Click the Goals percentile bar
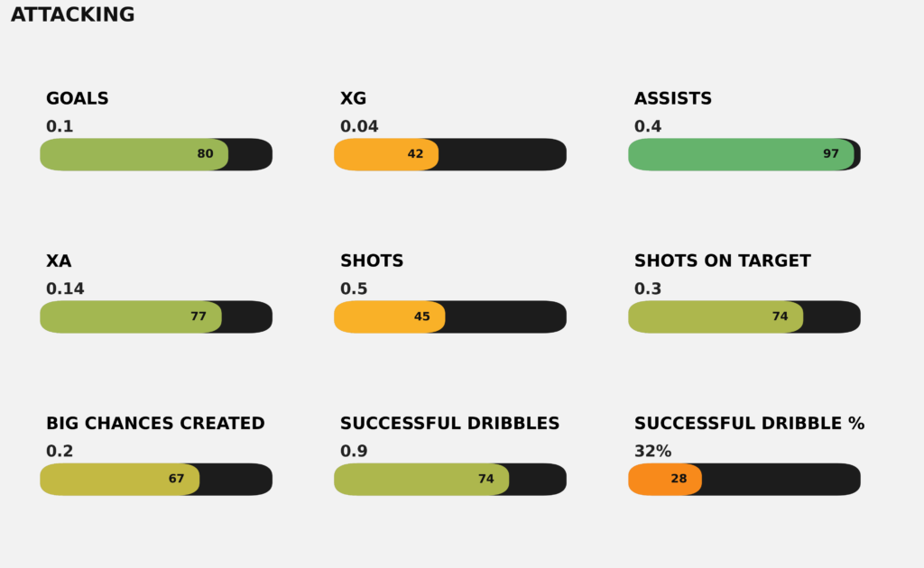The height and width of the screenshot is (568, 924). click(134, 154)
